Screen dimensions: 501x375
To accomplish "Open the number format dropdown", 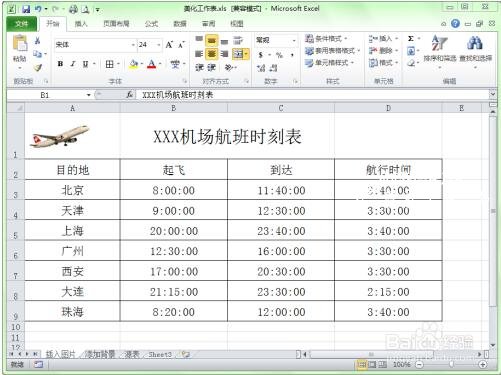I will pyautogui.click(x=294, y=40).
